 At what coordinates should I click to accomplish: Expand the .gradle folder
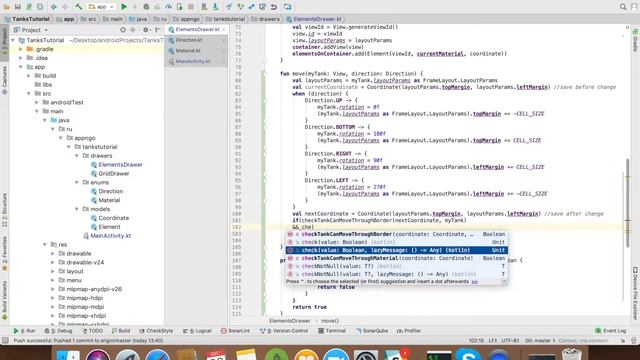point(21,49)
